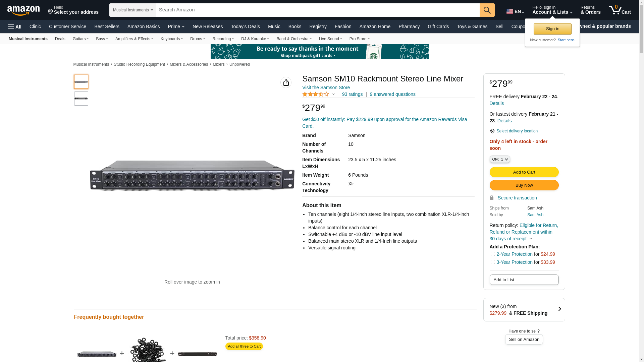Open the Guitars submenu
This screenshot has height=362, width=644.
point(80,39)
